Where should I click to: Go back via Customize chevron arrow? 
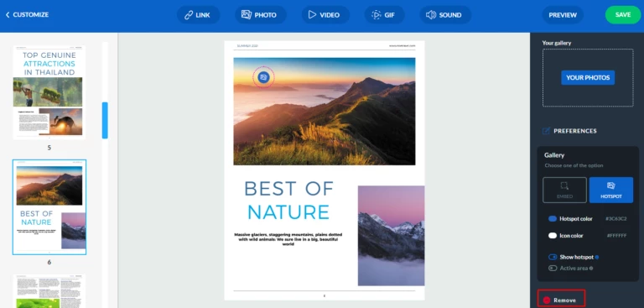point(8,15)
